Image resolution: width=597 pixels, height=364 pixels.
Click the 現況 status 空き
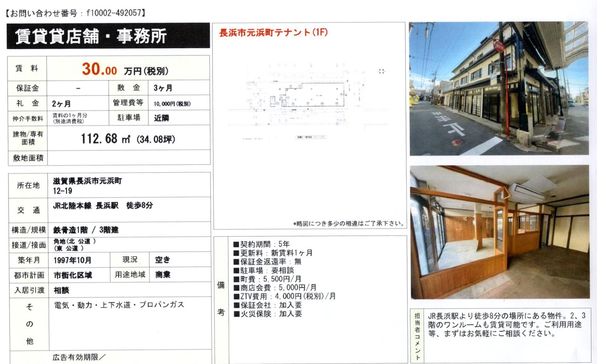pos(162,260)
